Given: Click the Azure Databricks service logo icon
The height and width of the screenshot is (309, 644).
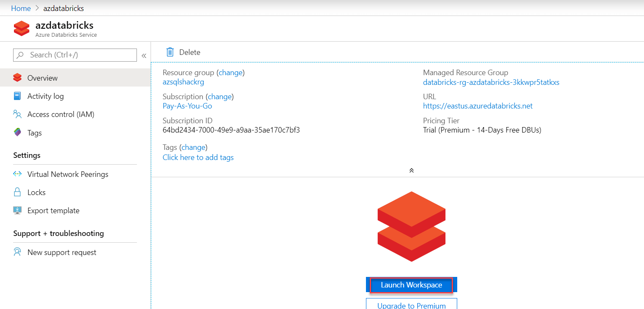Looking at the screenshot, I should (22, 28).
